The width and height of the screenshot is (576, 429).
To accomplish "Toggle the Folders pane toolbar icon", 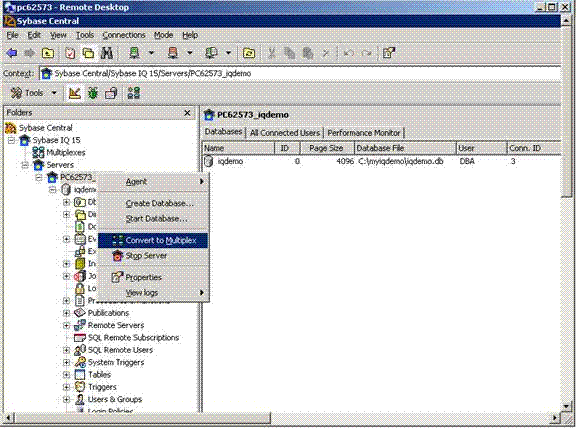I will (88, 54).
